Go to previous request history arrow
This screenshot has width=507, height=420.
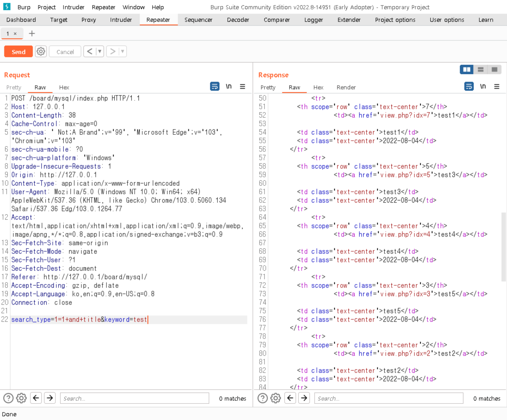[x=90, y=52]
